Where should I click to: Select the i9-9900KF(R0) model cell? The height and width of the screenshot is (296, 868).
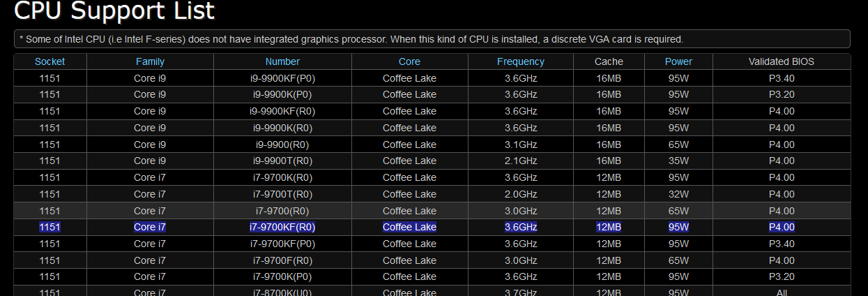(282, 111)
